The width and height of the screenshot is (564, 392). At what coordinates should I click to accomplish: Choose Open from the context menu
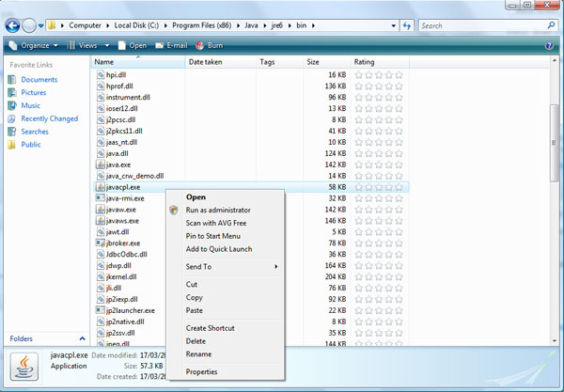(226, 197)
